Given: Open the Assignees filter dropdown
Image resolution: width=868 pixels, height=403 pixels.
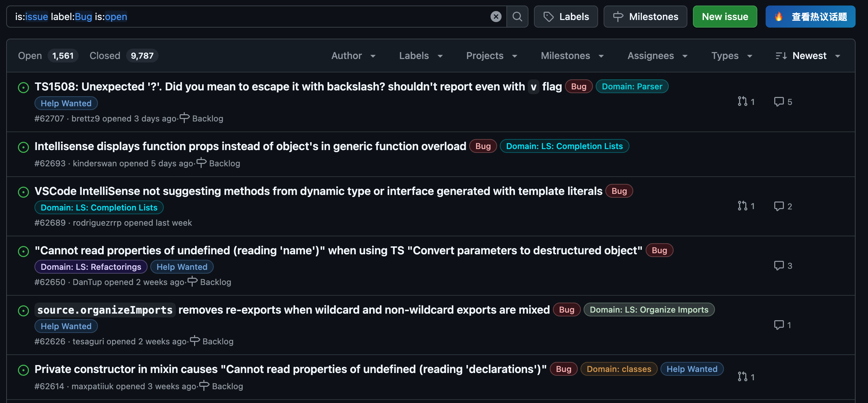Looking at the screenshot, I should click(x=657, y=56).
